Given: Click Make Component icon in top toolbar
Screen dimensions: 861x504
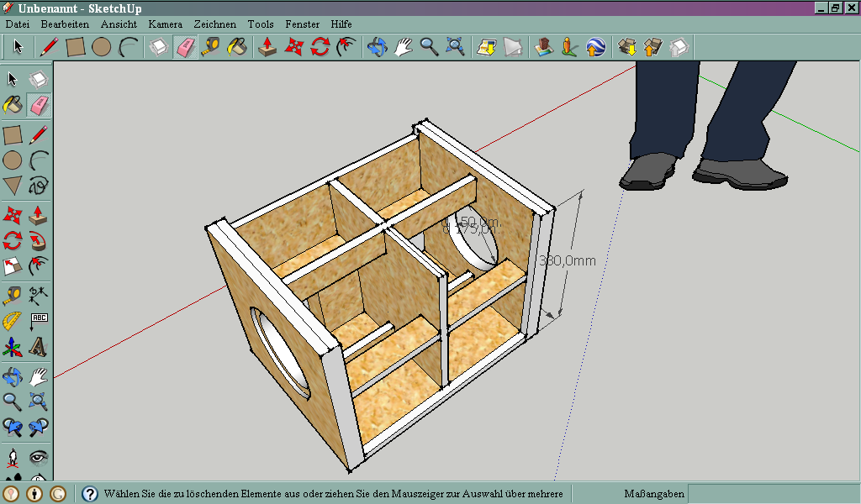Looking at the screenshot, I should click(x=159, y=47).
